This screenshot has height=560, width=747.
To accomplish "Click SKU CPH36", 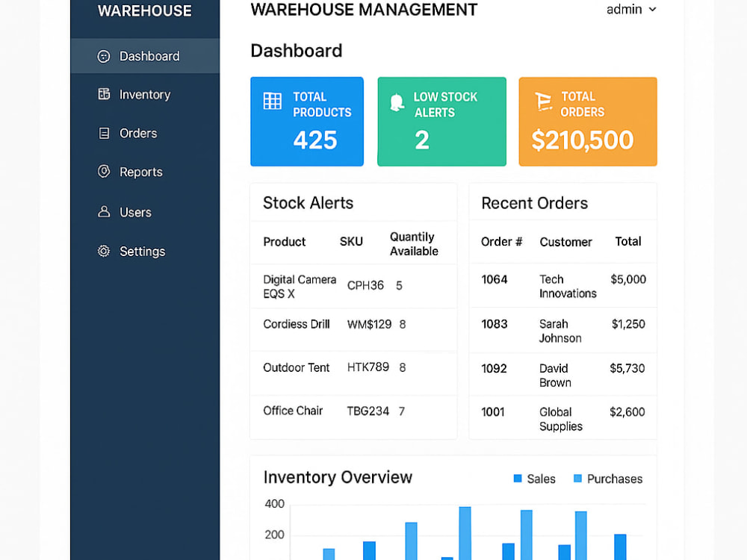I will [x=365, y=285].
